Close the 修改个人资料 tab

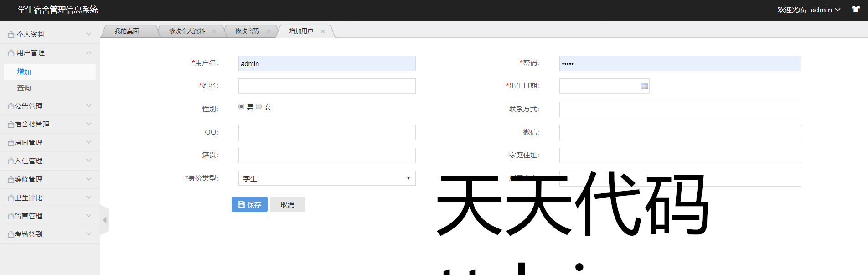tap(214, 31)
